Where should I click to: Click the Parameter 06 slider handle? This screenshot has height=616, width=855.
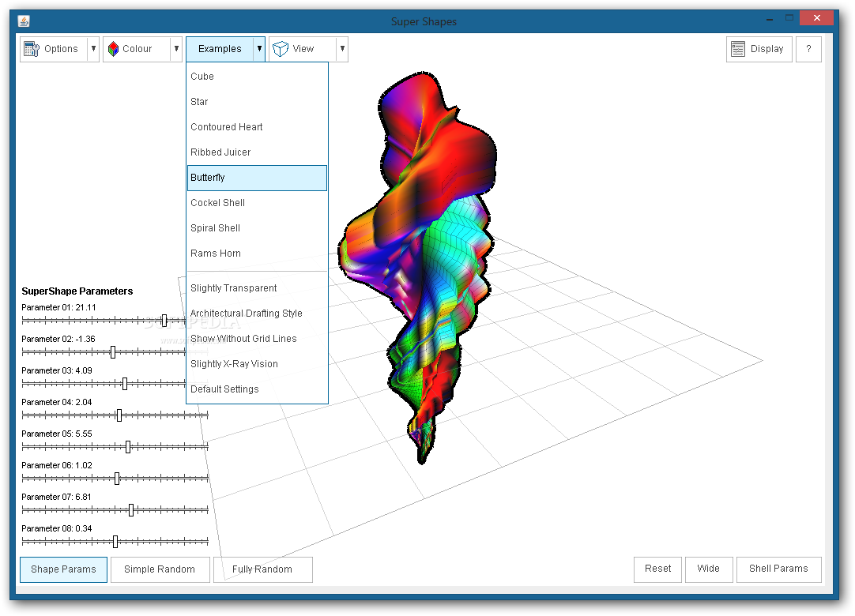(x=117, y=479)
